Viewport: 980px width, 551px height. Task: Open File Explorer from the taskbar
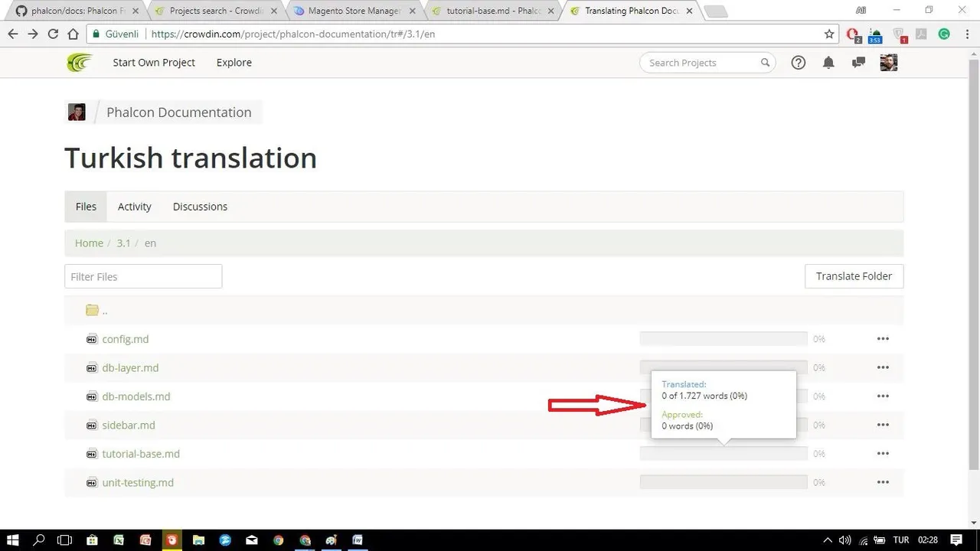pos(198,540)
